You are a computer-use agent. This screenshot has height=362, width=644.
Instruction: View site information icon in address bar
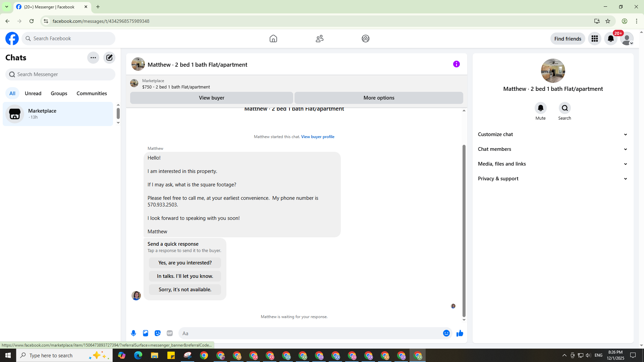coord(46,21)
